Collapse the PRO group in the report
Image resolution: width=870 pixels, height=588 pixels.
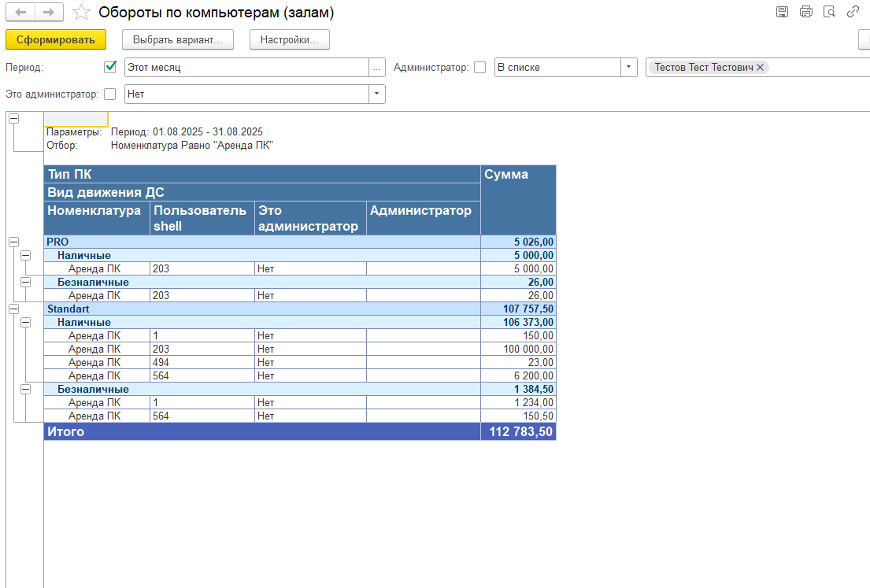(13, 242)
